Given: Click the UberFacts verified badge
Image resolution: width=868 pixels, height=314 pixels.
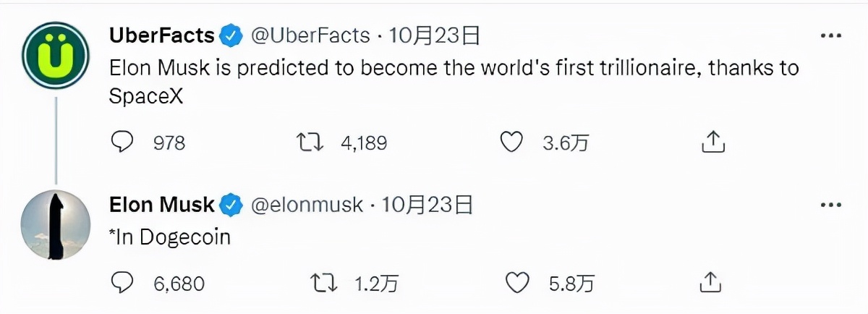Looking at the screenshot, I should [231, 35].
